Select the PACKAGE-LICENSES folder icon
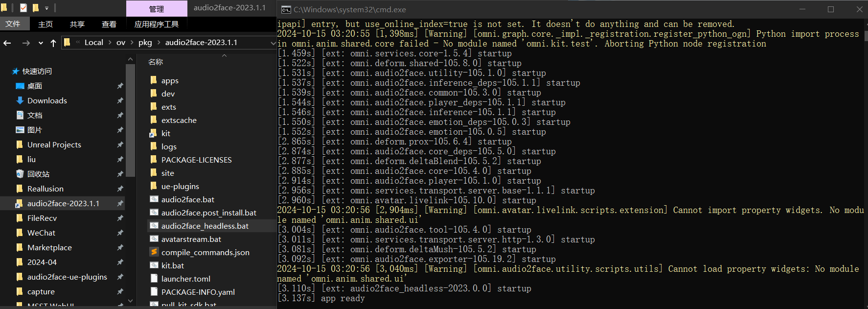The image size is (868, 309). [x=154, y=160]
